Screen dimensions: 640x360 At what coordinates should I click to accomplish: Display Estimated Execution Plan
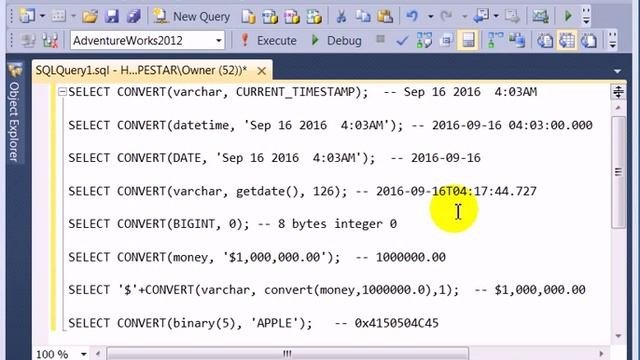(424, 40)
